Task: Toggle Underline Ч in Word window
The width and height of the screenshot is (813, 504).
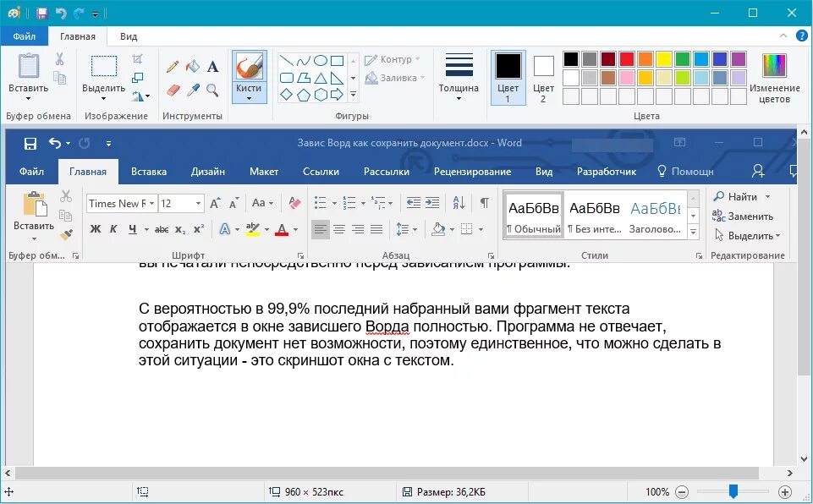Action: click(133, 228)
